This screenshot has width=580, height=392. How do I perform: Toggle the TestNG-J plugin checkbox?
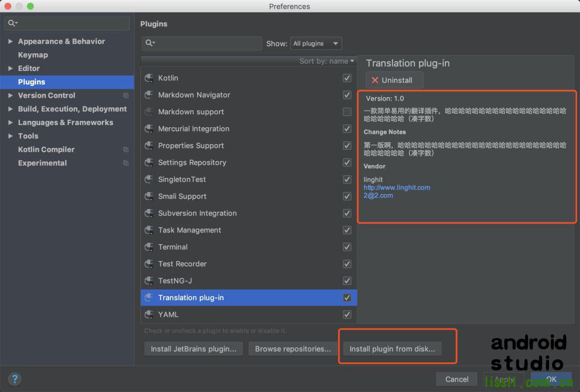[x=347, y=281]
